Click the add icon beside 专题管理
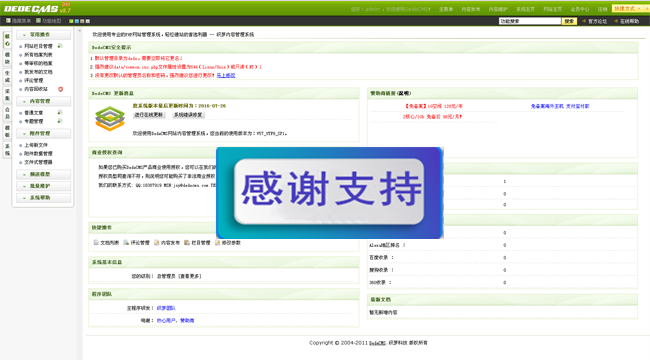The height and width of the screenshot is (360, 650). coord(60,121)
